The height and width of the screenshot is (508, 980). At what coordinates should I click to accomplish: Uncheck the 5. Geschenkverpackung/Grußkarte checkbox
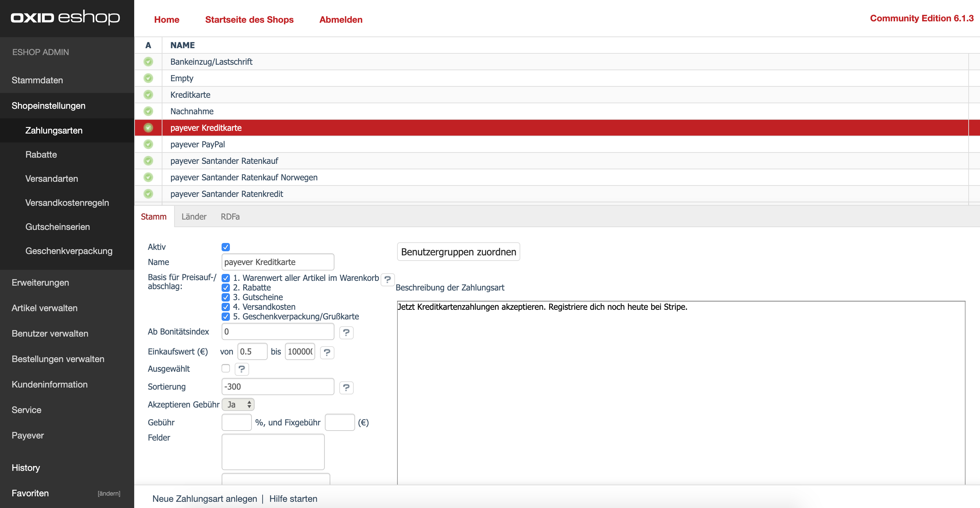click(226, 317)
